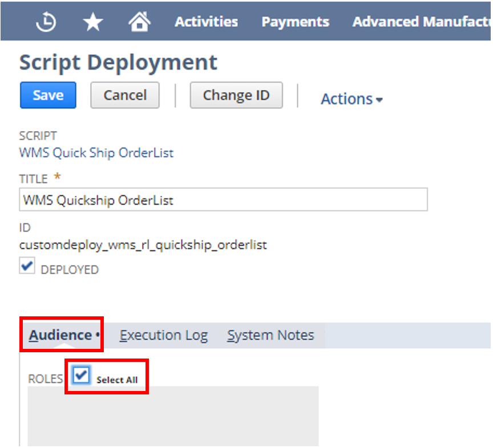The image size is (493, 448).
Task: Click the Shortcuts star icon
Action: tap(93, 22)
